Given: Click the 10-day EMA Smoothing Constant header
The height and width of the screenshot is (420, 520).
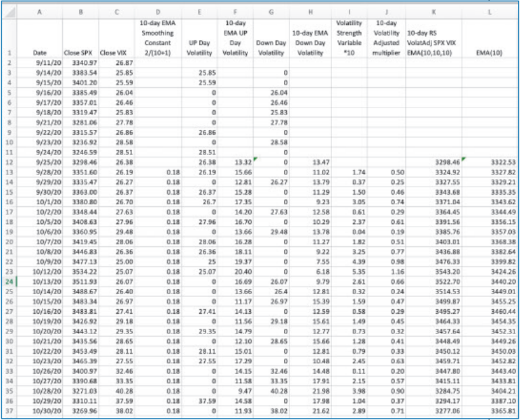Looking at the screenshot, I should (158, 37).
